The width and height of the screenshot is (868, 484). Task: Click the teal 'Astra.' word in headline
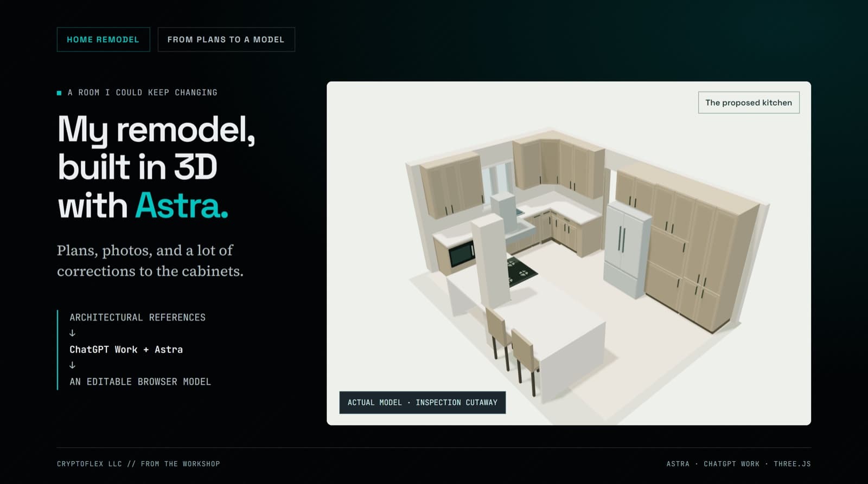182,206
